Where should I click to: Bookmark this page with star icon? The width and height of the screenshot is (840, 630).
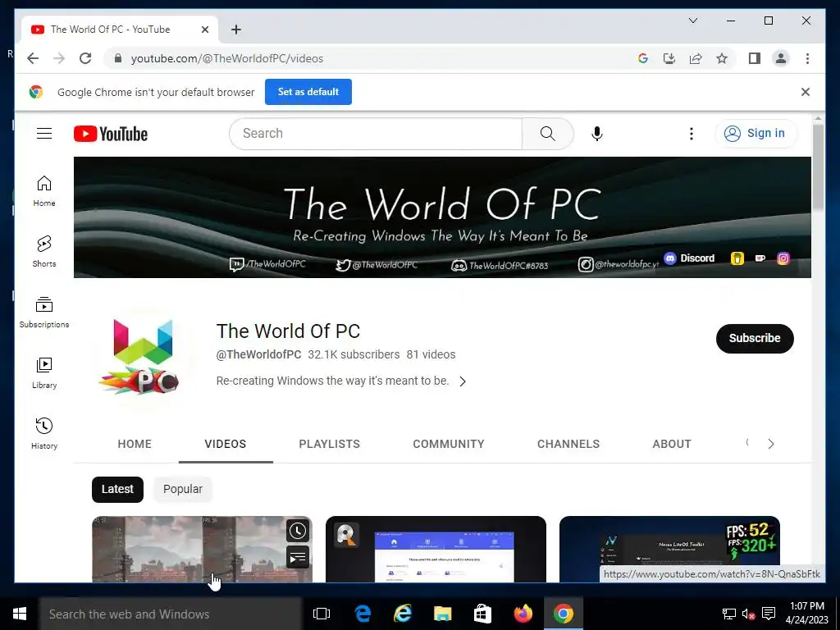722,58
